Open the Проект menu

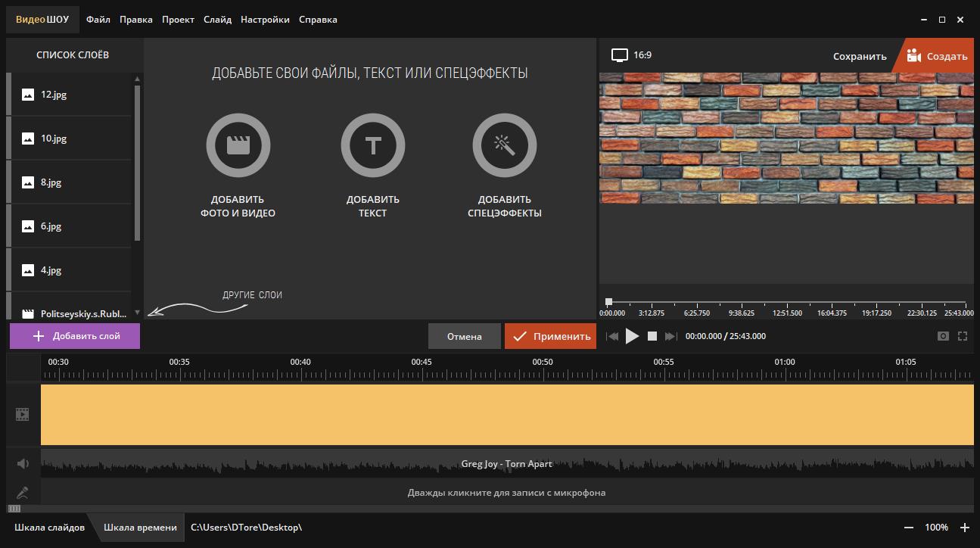178,20
